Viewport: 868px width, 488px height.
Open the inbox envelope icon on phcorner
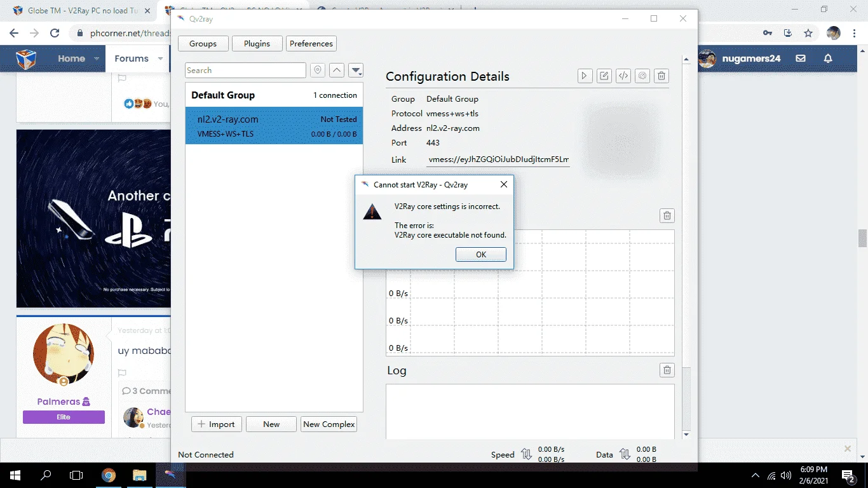(801, 58)
